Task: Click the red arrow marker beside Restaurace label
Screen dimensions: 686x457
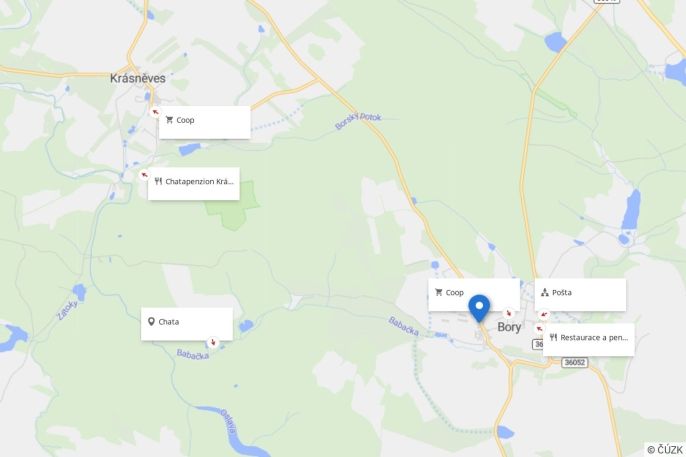Action: tap(539, 328)
